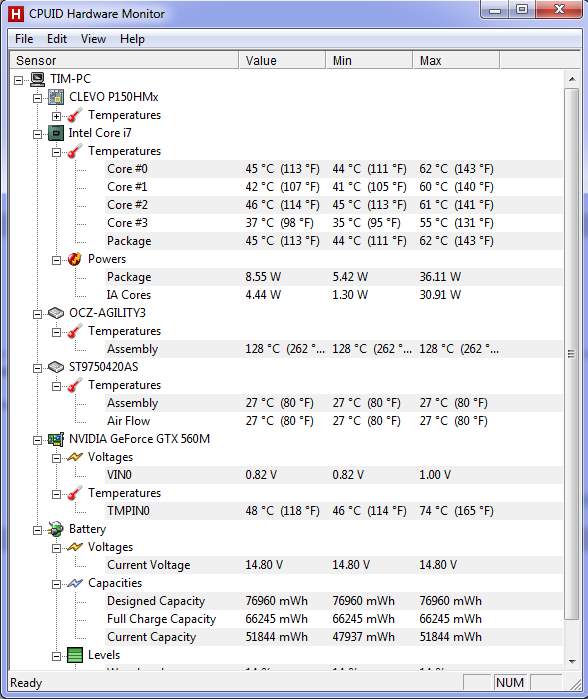Collapse the Battery node

37,530
